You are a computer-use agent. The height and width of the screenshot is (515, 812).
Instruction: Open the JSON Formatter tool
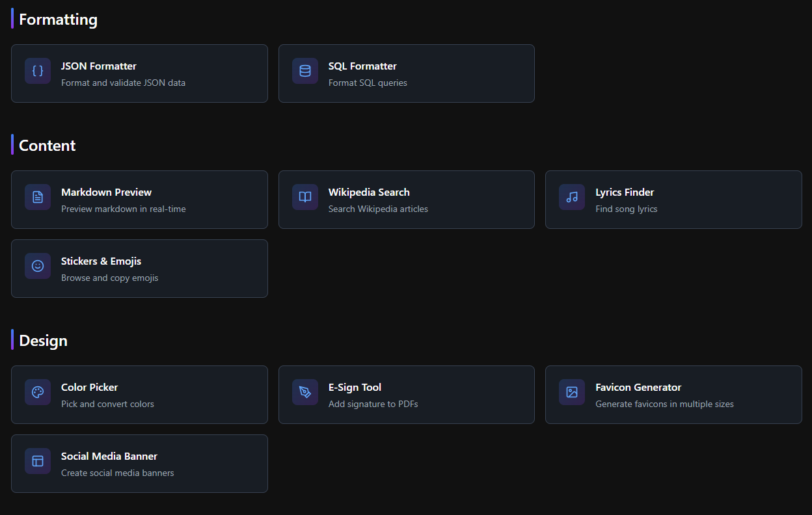[139, 73]
